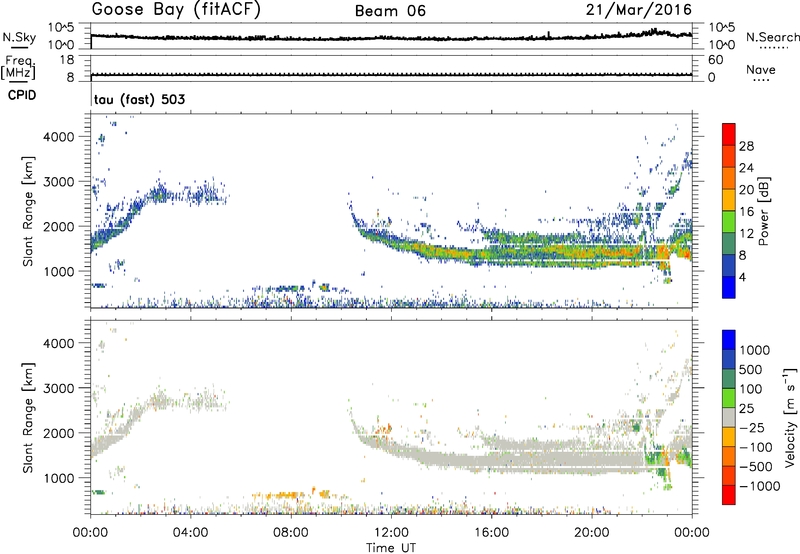The height and width of the screenshot is (554, 800).
Task: Click the '-1000' Velocity colorbar label
Action: (760, 486)
